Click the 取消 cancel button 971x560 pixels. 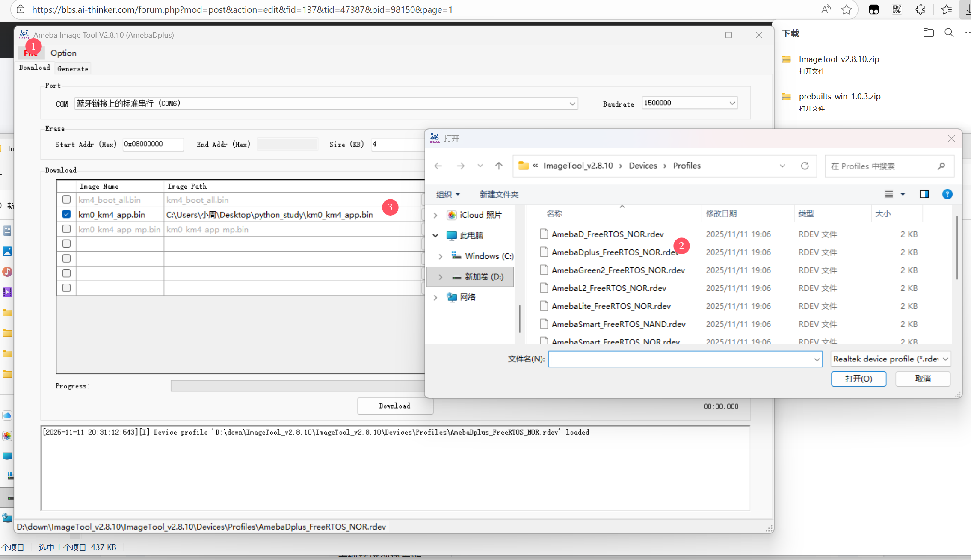(x=923, y=379)
